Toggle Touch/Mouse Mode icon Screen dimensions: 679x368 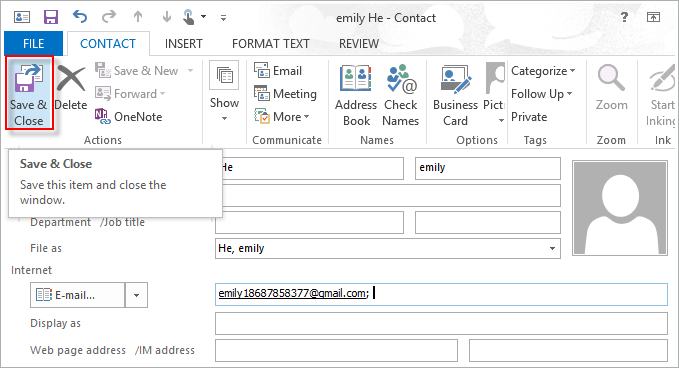click(x=189, y=17)
